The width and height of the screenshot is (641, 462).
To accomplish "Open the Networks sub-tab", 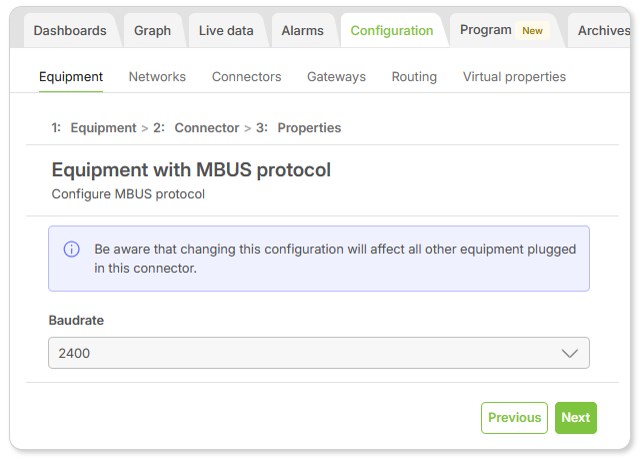I will coord(157,76).
